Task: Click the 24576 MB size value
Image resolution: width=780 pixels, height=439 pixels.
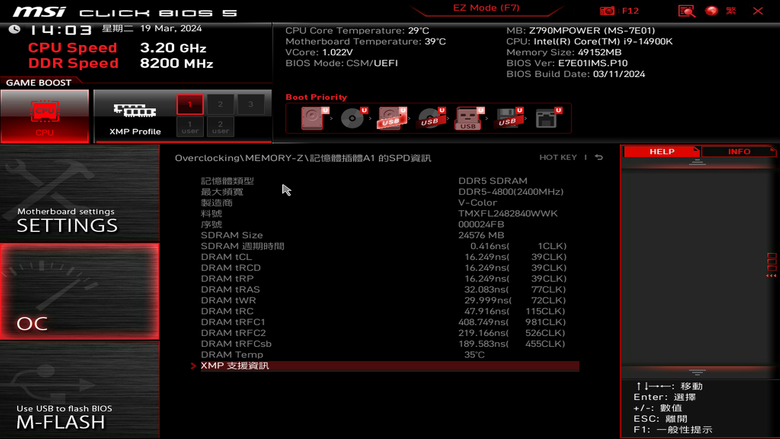Action: (x=481, y=235)
